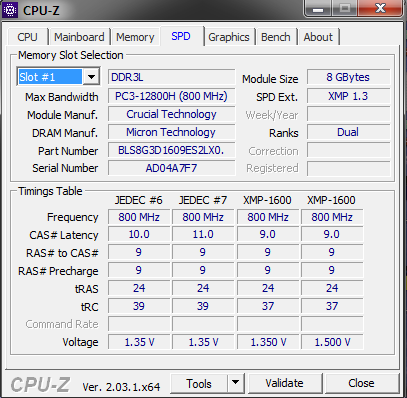
Task: Click the JEDEC #6 frequency 800 MHz cell
Action: pos(139,217)
